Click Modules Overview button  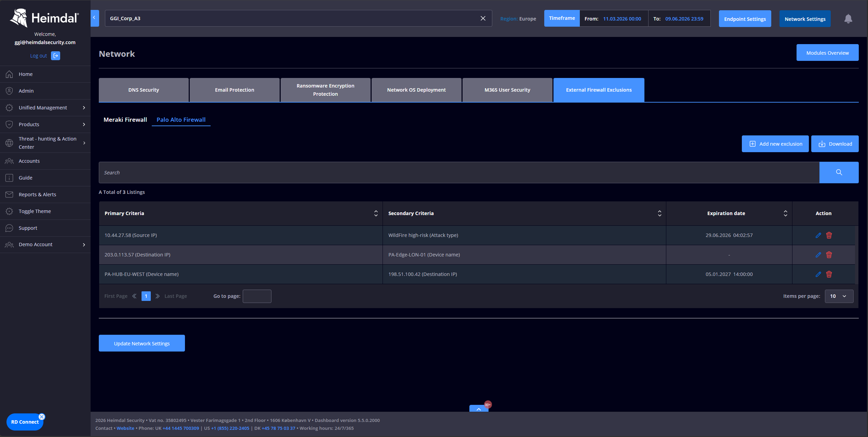pyautogui.click(x=827, y=53)
